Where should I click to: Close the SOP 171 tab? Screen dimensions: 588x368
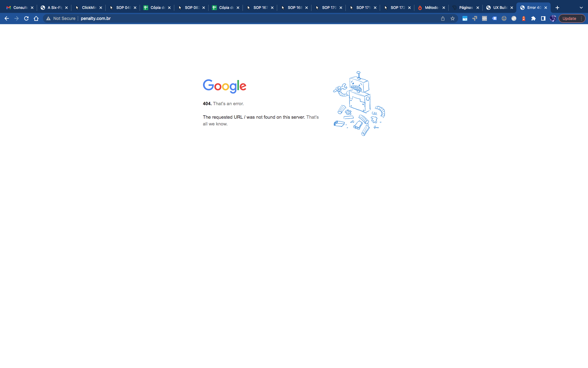375,8
